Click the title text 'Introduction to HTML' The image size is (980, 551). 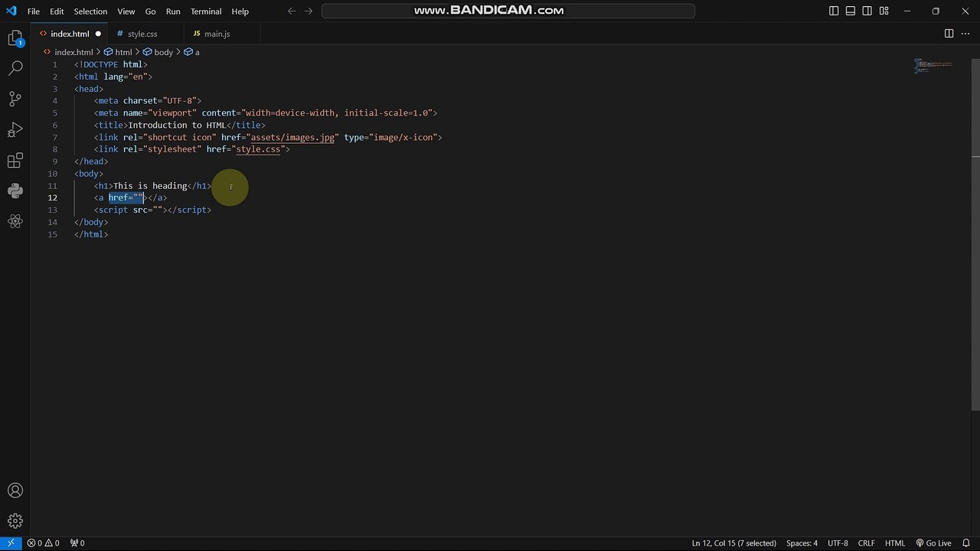177,125
